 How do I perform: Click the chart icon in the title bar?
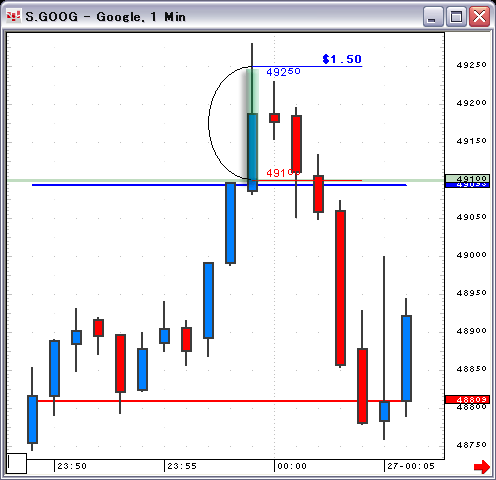click(14, 16)
